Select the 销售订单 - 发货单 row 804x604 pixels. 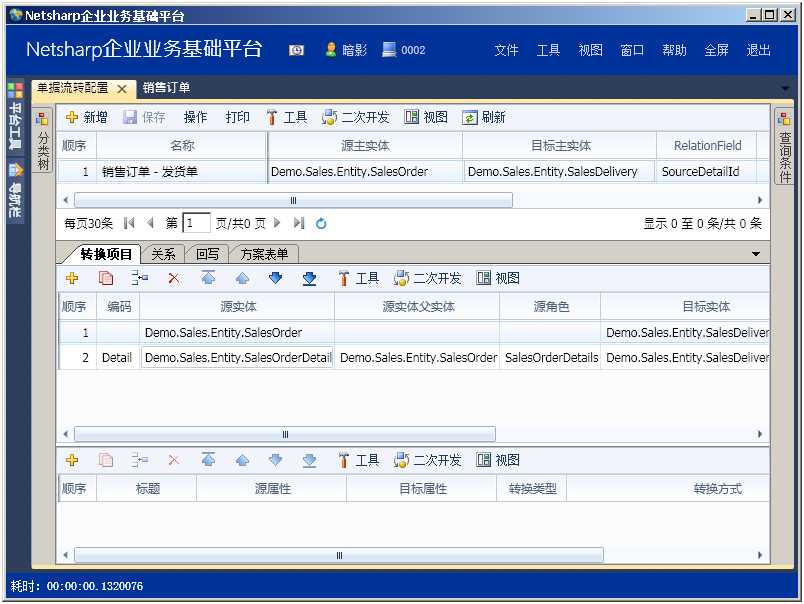[413, 171]
